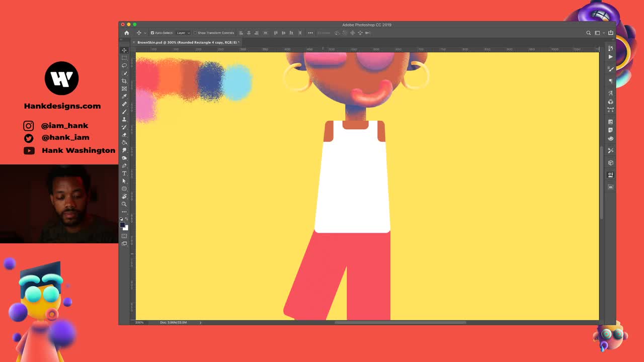Select the Lasso tool

point(124,66)
